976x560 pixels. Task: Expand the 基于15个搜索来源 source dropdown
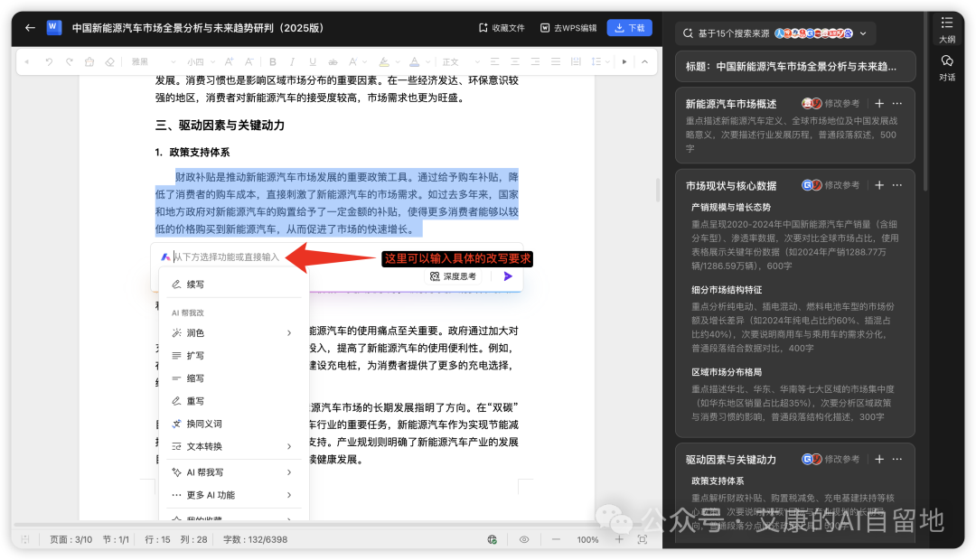pos(863,33)
